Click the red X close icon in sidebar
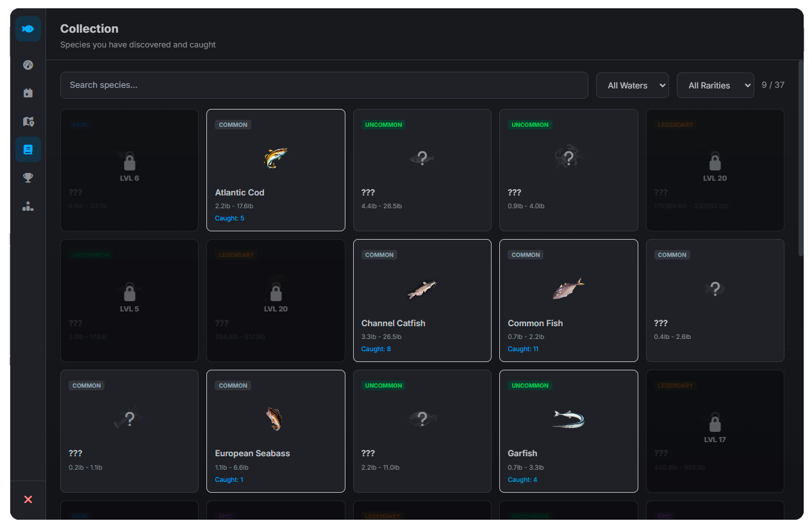The image size is (812, 528). tap(28, 499)
